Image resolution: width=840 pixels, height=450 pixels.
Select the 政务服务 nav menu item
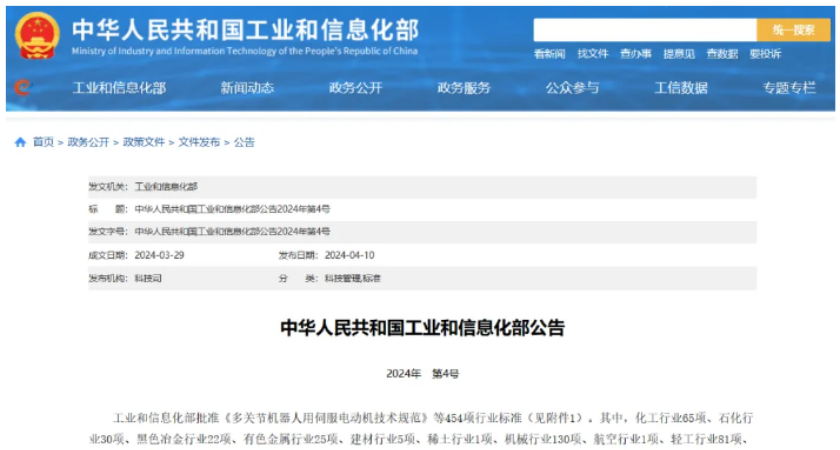(464, 88)
